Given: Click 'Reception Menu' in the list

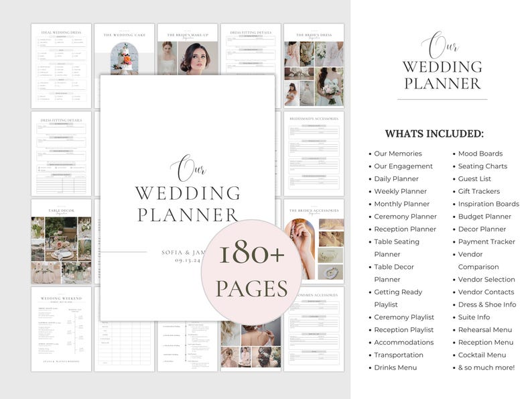Looking at the screenshot, I should tap(486, 342).
